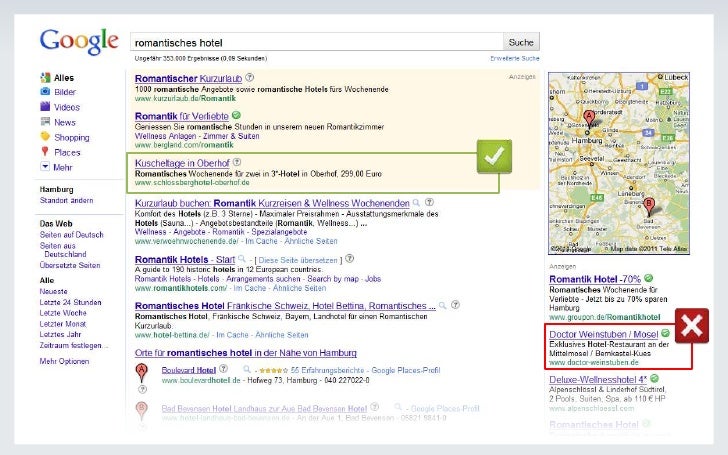Click the search box containing 'romantisches hotel'
The image size is (728, 455).
[317, 42]
